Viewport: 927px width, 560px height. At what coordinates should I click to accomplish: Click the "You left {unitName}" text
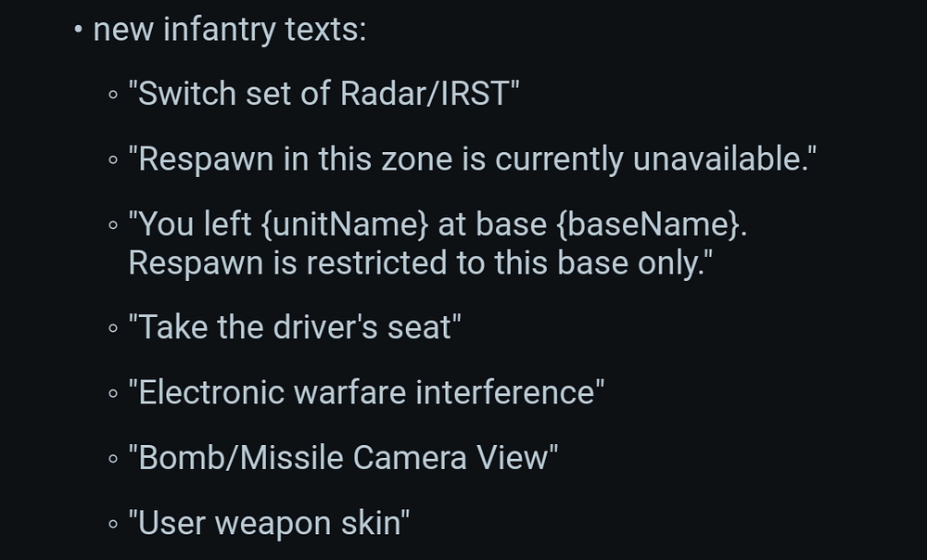pyautogui.click(x=278, y=224)
